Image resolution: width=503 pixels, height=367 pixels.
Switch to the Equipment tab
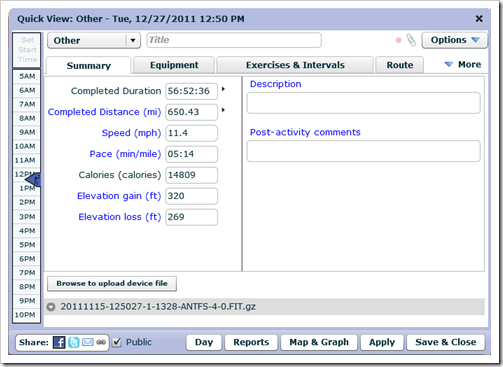click(174, 65)
